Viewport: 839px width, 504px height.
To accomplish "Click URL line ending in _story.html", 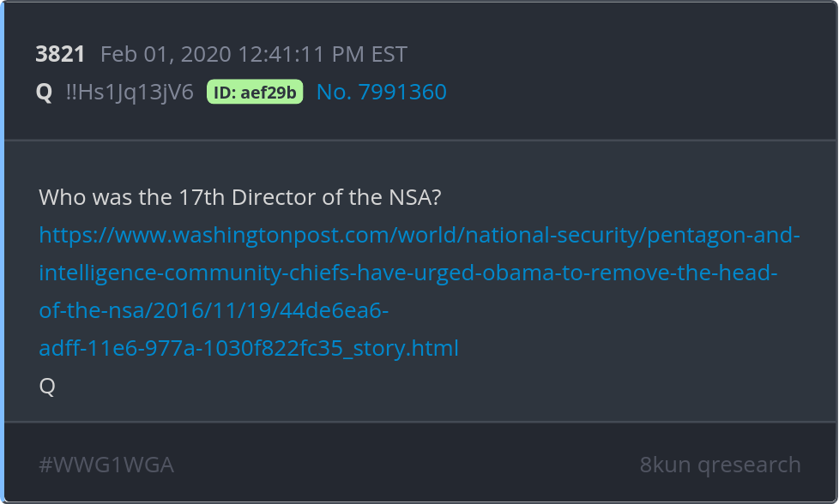I will tap(249, 348).
